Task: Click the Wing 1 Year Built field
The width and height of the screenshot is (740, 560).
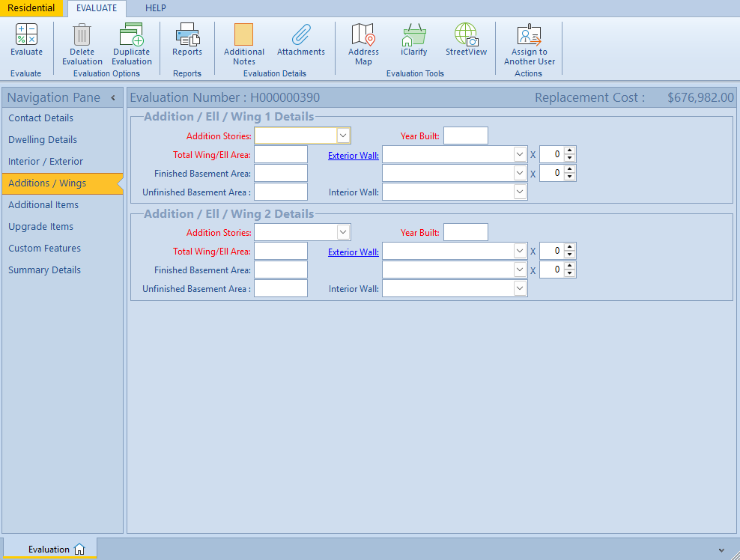Action: click(465, 136)
